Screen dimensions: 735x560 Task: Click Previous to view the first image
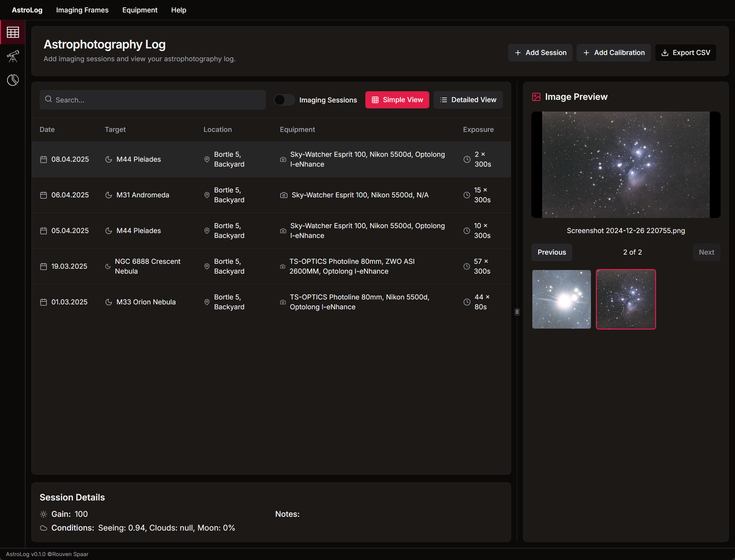[552, 252]
